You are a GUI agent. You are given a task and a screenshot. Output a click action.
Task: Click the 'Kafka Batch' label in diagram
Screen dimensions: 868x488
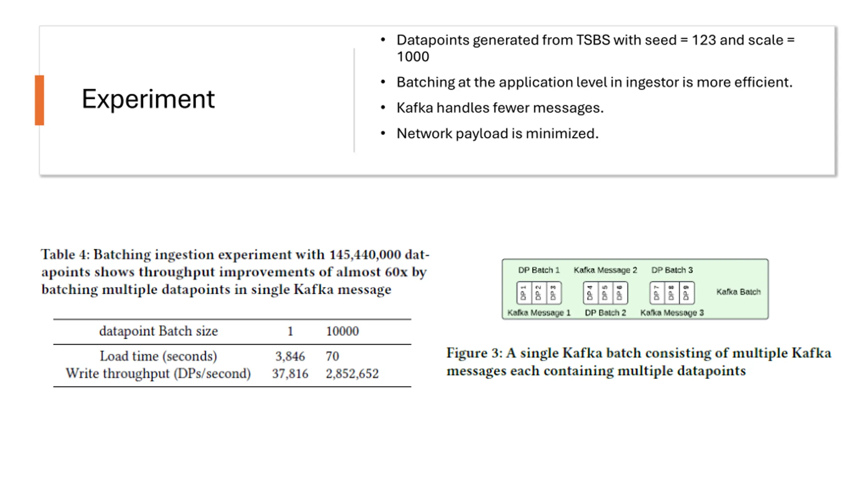click(x=738, y=292)
